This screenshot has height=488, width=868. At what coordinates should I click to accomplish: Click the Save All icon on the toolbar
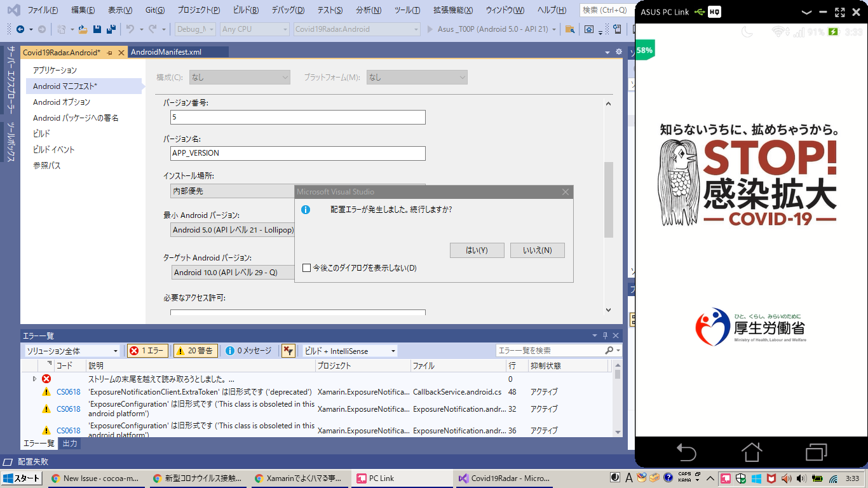coord(112,29)
